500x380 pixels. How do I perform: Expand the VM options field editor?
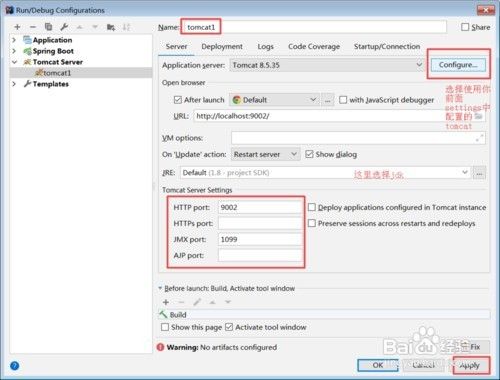pyautogui.click(x=479, y=138)
